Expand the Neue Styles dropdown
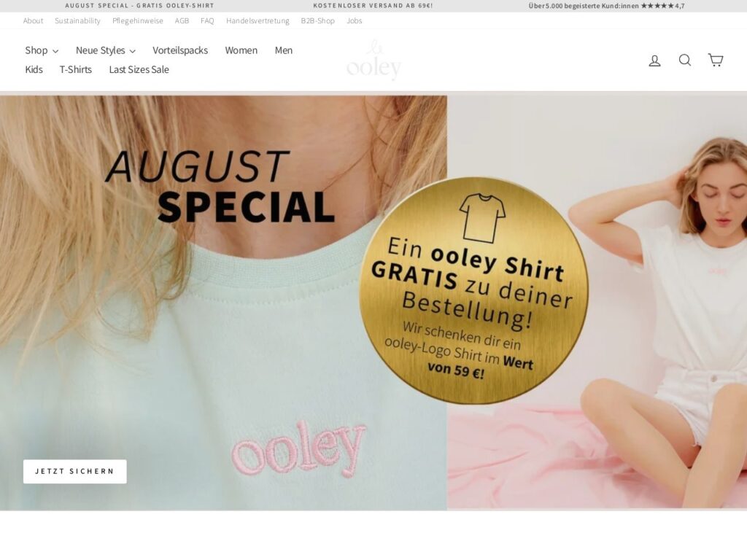 pyautogui.click(x=105, y=50)
